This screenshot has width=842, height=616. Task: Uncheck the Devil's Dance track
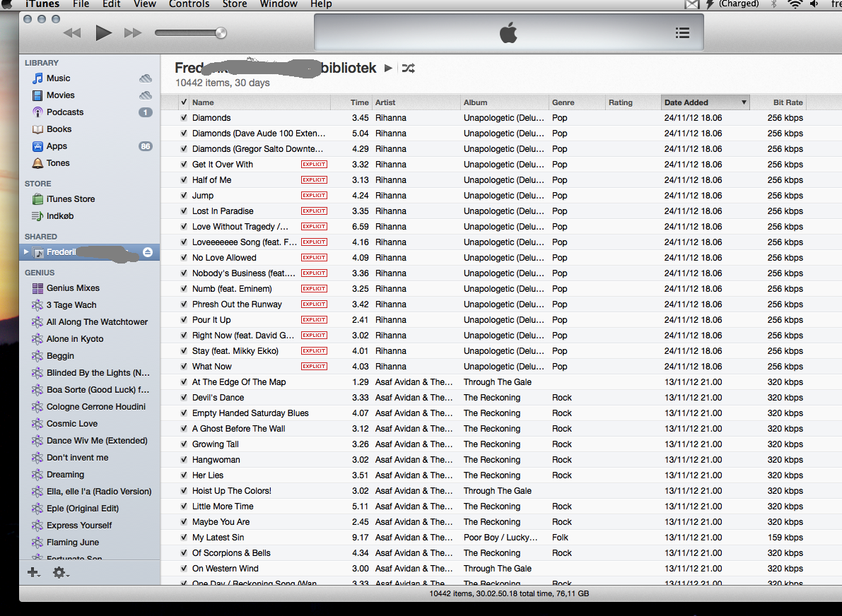click(x=184, y=398)
